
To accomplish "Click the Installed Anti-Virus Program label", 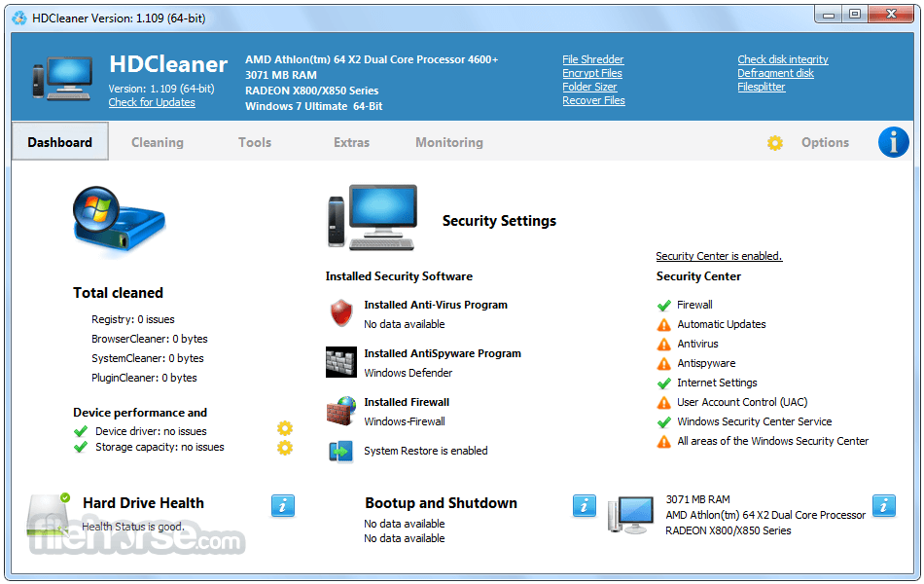I will coord(436,305).
